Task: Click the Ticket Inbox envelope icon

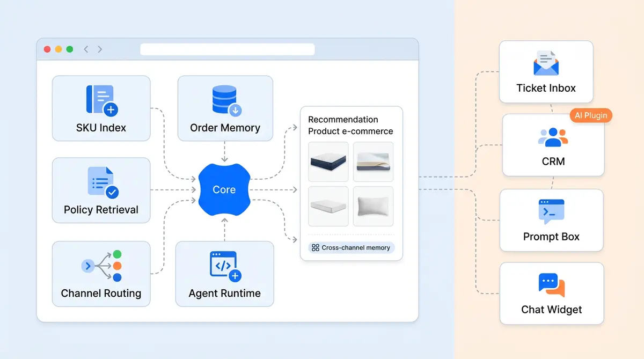Action: (x=546, y=63)
